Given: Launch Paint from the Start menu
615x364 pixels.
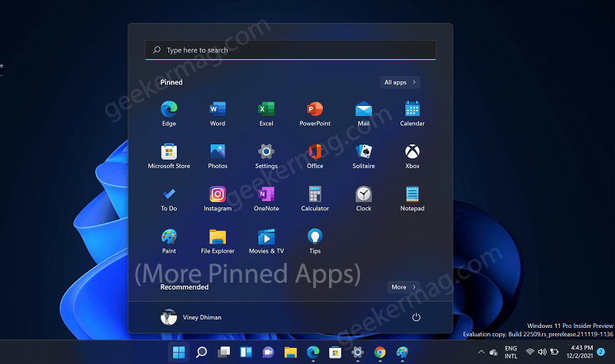Looking at the screenshot, I should coord(169,241).
